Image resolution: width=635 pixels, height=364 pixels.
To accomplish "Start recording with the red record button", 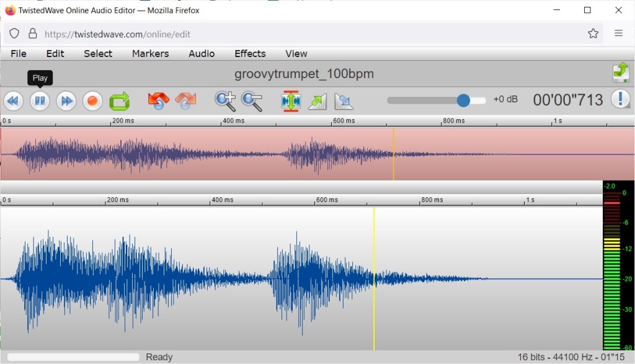I will pos(92,100).
